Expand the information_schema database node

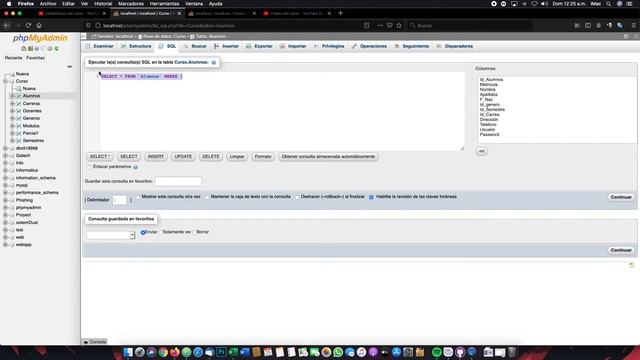(5, 178)
